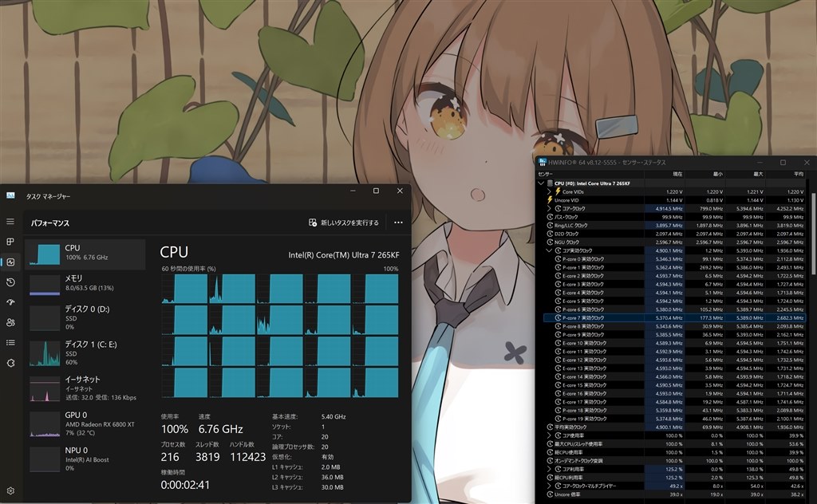Open the more options (...) menu in Task Manager
Viewport: 817px width, 504px height.
tap(399, 222)
